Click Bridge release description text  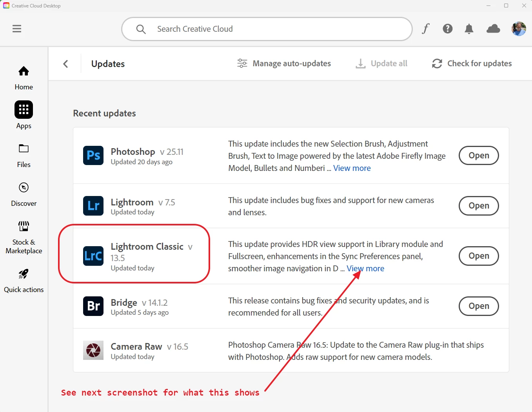point(329,307)
